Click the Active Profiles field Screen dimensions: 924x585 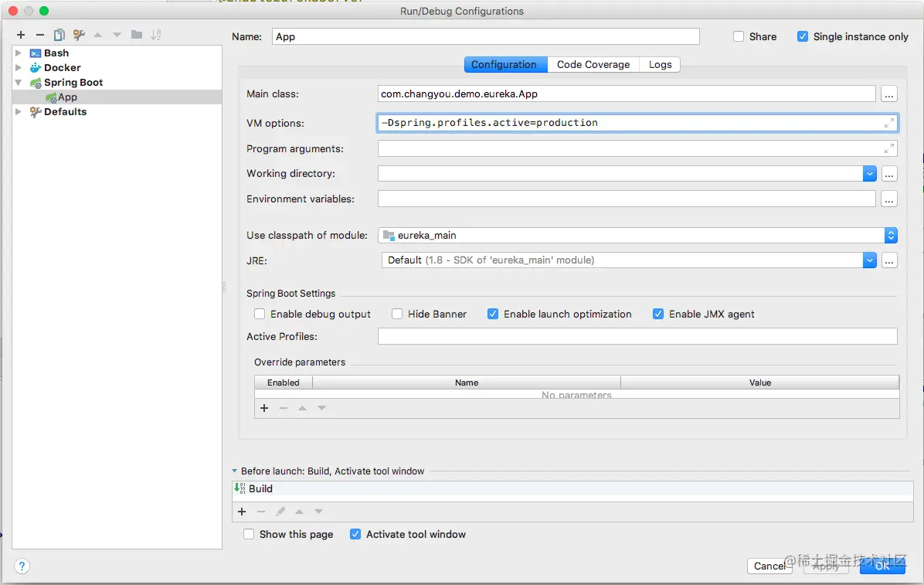click(x=637, y=336)
